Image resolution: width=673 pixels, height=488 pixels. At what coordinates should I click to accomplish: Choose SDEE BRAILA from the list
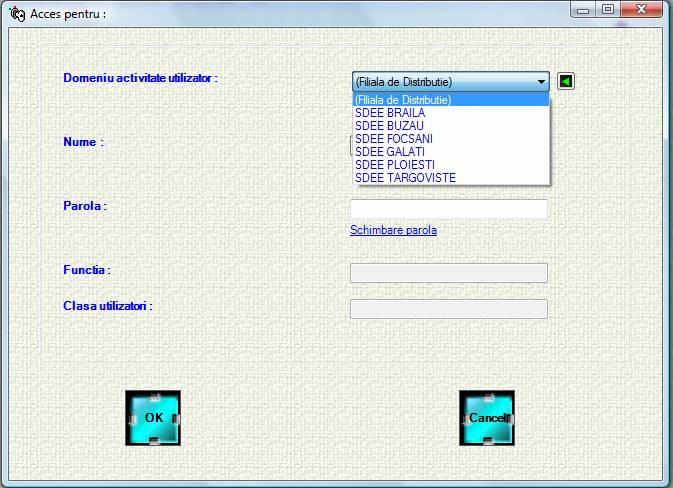pos(451,113)
